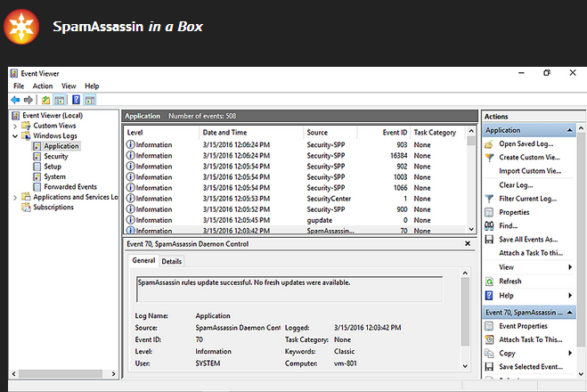This screenshot has width=587, height=392.
Task: Click information icon of Event ID 16384 row
Action: click(130, 155)
